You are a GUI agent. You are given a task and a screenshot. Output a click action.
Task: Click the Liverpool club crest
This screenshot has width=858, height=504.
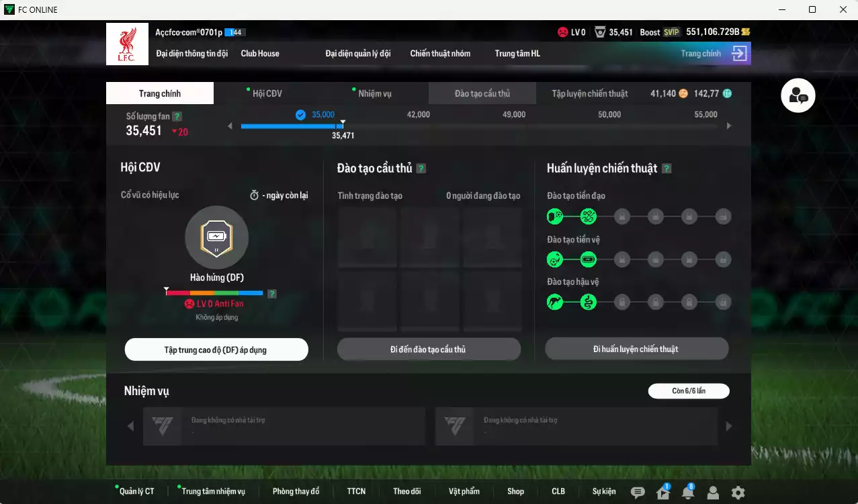click(x=127, y=44)
